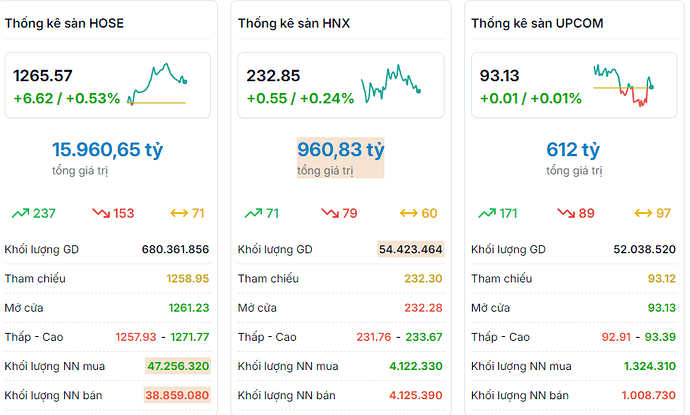
Task: Click the HNX unchanged stocks sideways-arrow icon
Action: coord(408,213)
